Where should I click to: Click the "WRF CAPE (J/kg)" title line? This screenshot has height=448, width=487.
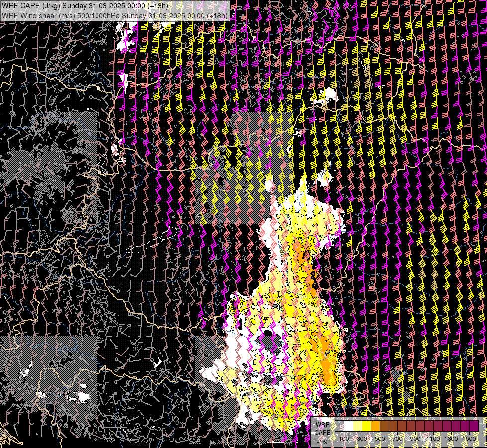coord(85,5)
